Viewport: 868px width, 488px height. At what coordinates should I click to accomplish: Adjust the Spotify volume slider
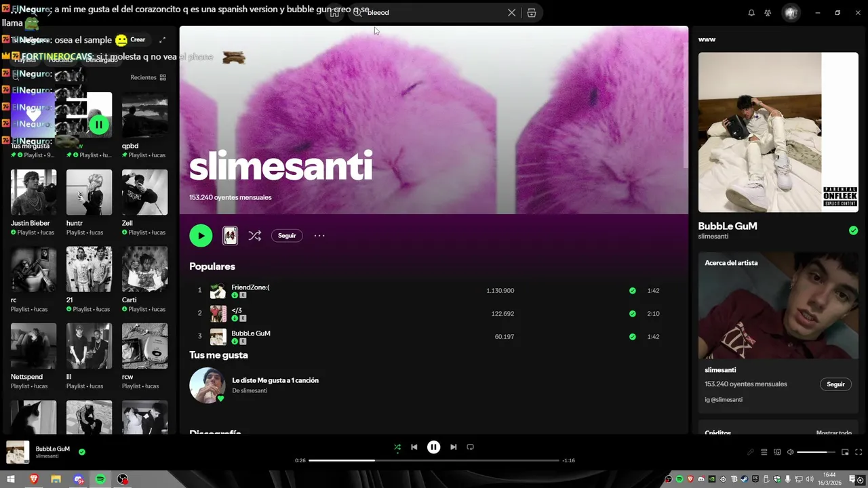point(816,452)
